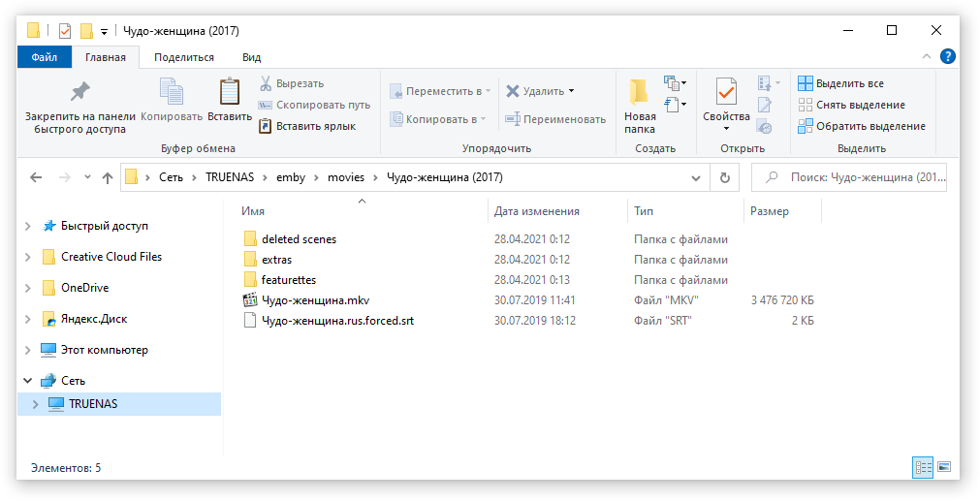Image resolution: width=980 pixels, height=501 pixels.
Task: Open help with question mark icon
Action: (x=947, y=57)
